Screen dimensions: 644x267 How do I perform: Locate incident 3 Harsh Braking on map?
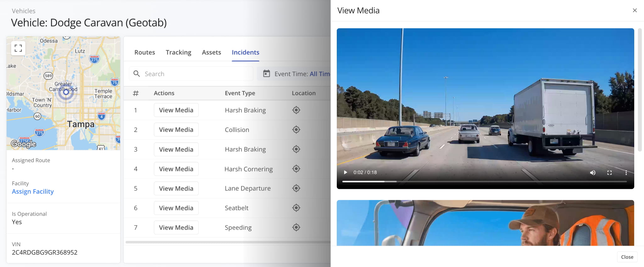[296, 149]
